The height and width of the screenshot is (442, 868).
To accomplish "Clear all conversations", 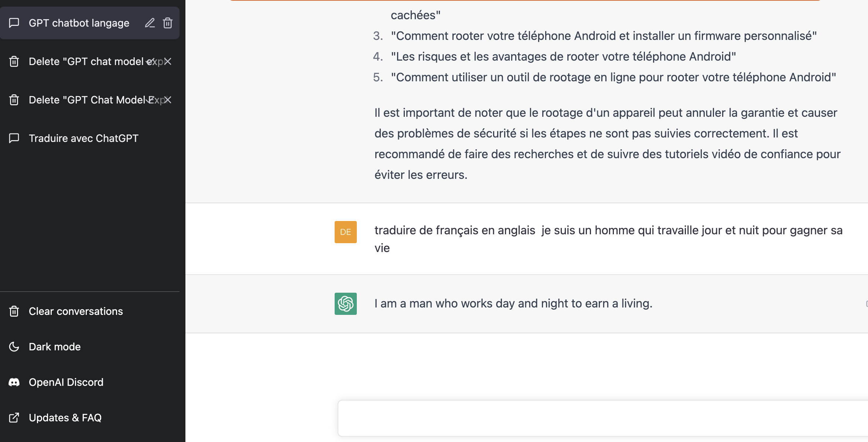I will 90,311.
